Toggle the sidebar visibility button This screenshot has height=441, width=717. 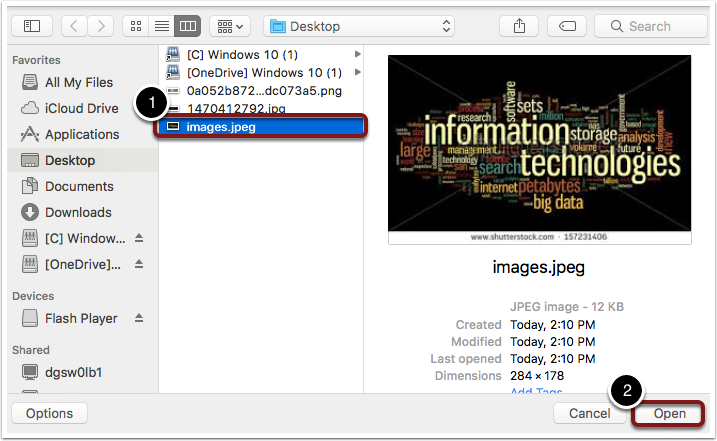tap(32, 26)
